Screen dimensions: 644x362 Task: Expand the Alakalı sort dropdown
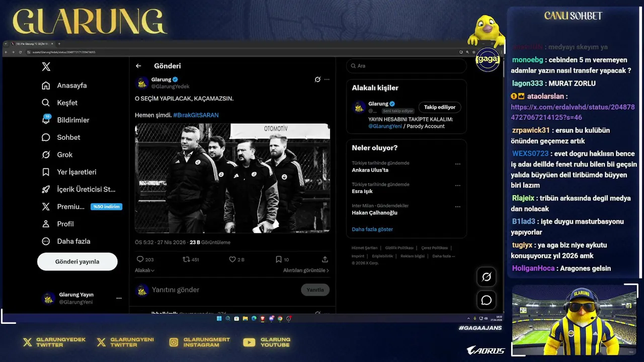144,270
